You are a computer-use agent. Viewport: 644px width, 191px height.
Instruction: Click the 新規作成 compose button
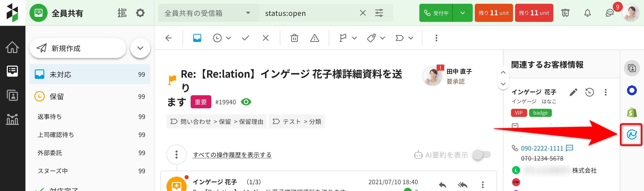78,48
